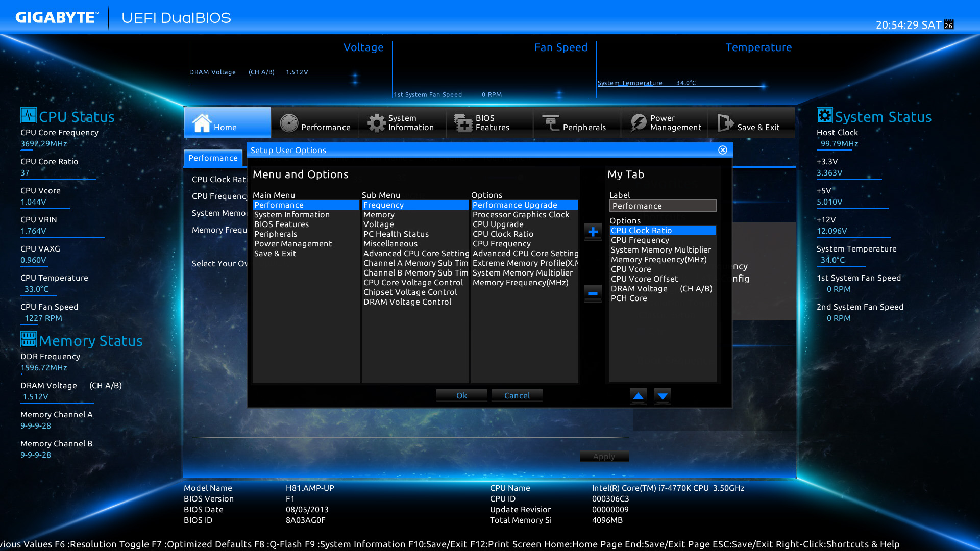The width and height of the screenshot is (980, 551).
Task: Click the Apply button
Action: [x=604, y=456]
